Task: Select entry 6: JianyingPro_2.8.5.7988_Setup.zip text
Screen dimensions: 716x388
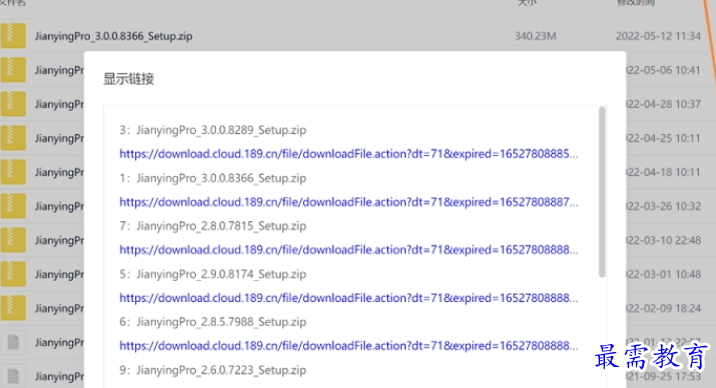Action: point(213,322)
